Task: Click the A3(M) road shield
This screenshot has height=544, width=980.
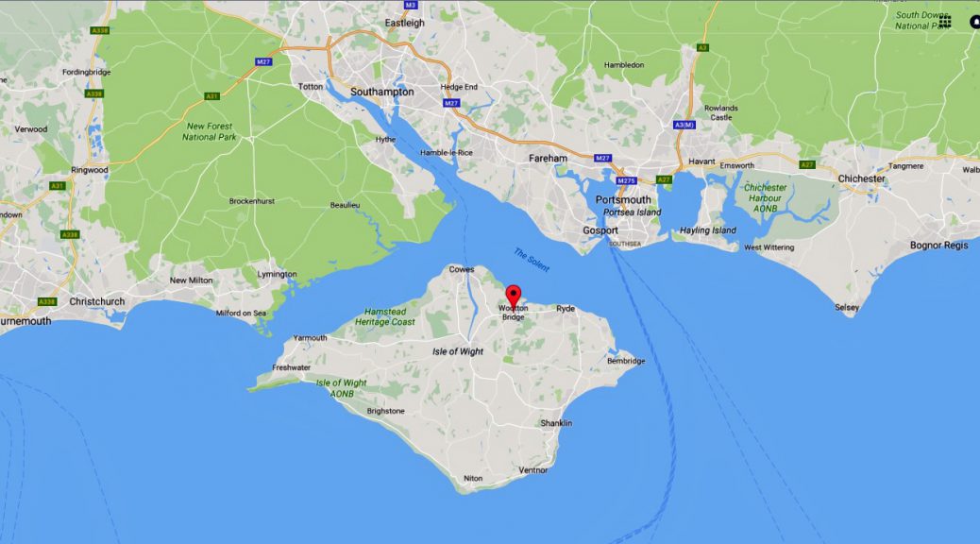Action: (x=684, y=125)
